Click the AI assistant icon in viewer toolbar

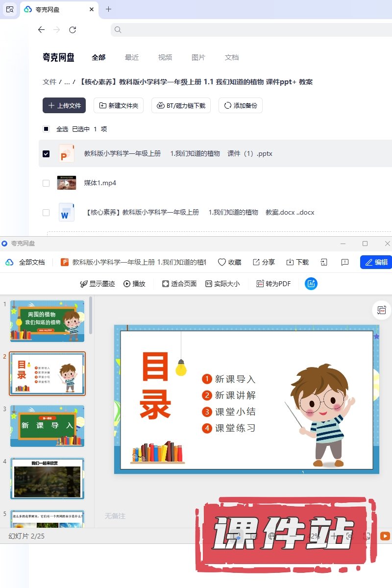311,284
